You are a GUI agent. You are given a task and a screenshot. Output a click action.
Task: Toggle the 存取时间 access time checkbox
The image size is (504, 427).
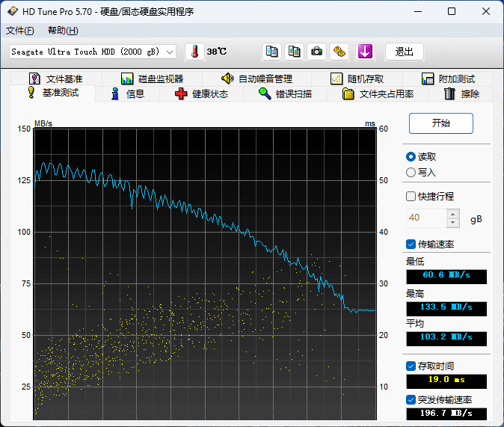[411, 366]
